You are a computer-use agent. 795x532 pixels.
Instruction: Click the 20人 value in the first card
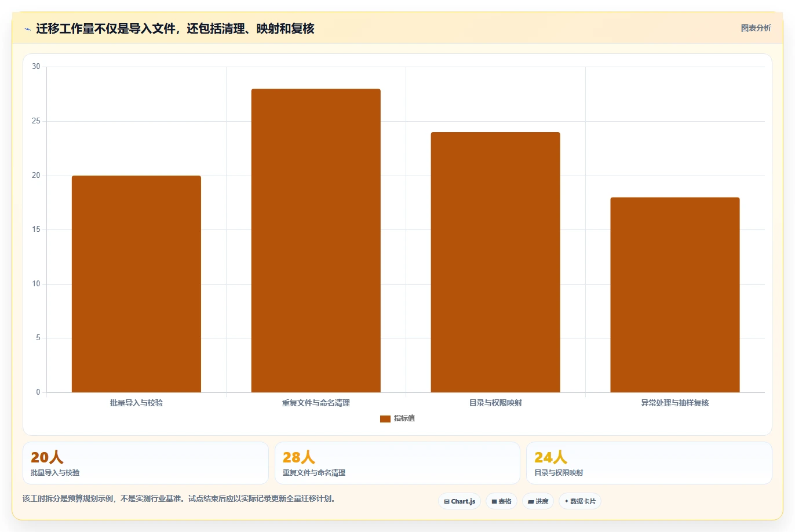click(47, 457)
